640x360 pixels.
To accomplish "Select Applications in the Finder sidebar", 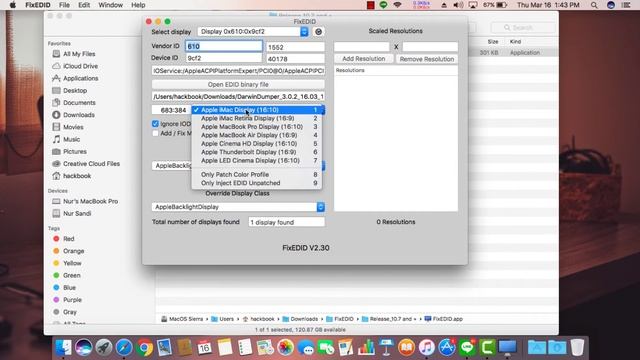I will click(80, 78).
